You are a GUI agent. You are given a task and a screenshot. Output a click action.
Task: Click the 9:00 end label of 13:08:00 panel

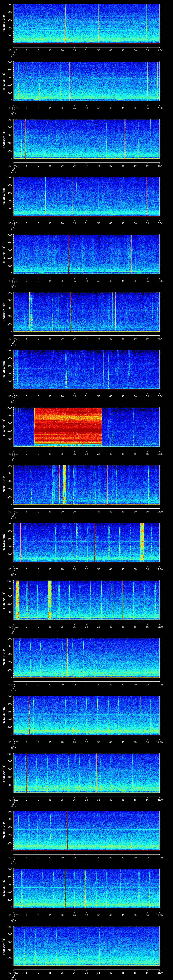160,454
